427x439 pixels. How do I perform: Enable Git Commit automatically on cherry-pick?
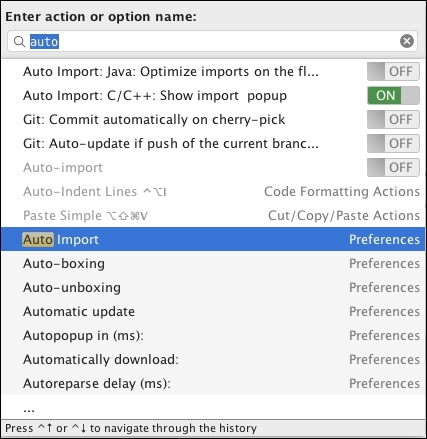[x=393, y=119]
